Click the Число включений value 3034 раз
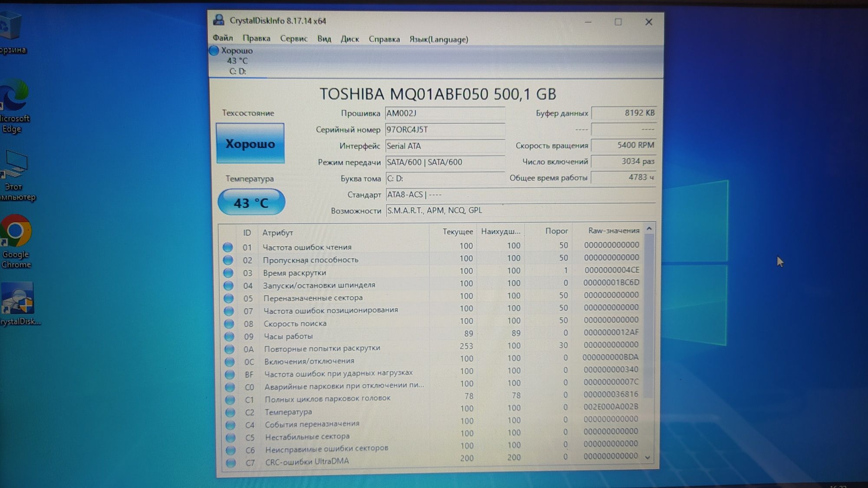 click(624, 161)
